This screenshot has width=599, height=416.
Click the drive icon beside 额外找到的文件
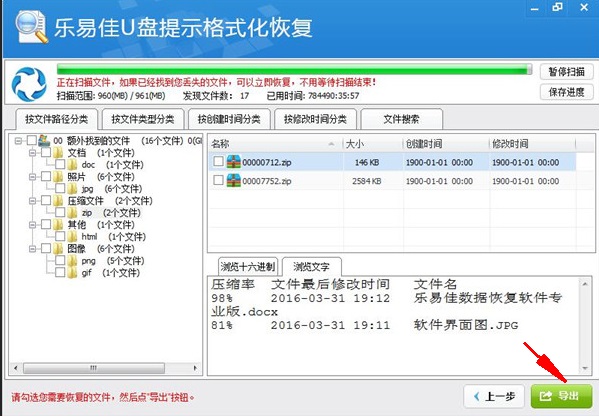pos(44,141)
